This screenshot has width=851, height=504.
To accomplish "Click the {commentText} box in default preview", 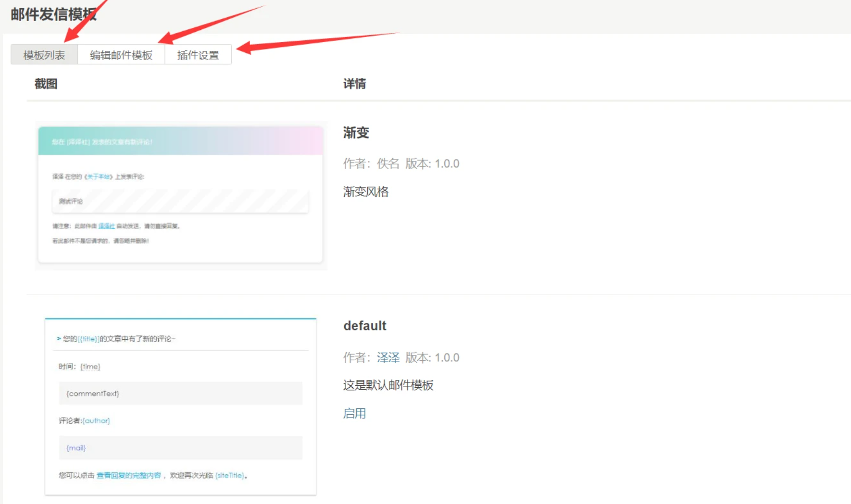I will 180,393.
